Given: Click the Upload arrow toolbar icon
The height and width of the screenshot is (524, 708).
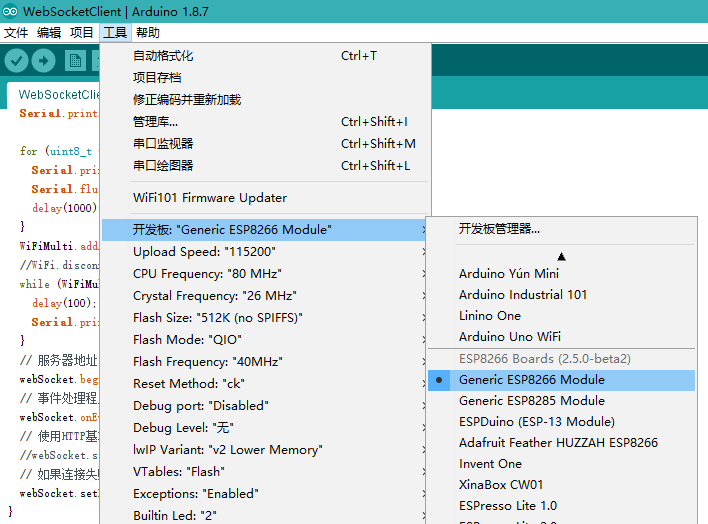Looking at the screenshot, I should 44,60.
